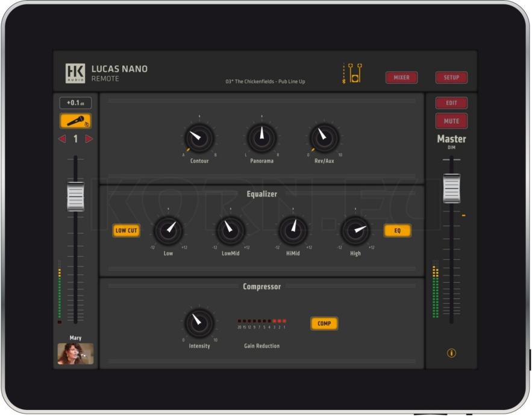Go to previous channel with left arrow
The height and width of the screenshot is (416, 532).
click(x=61, y=139)
